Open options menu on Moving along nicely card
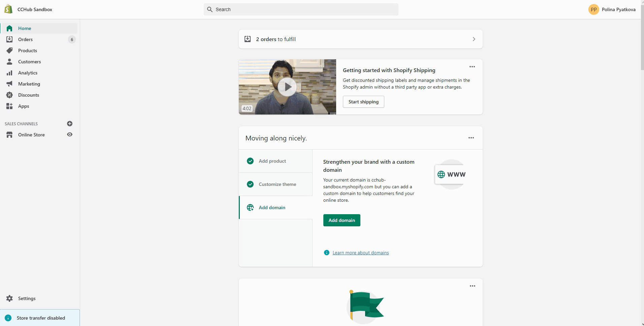 [471, 138]
